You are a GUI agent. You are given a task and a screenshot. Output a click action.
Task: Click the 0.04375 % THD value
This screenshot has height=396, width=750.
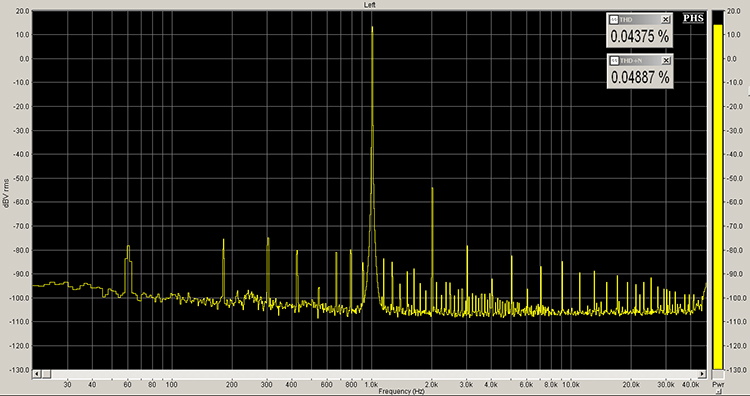click(x=640, y=36)
